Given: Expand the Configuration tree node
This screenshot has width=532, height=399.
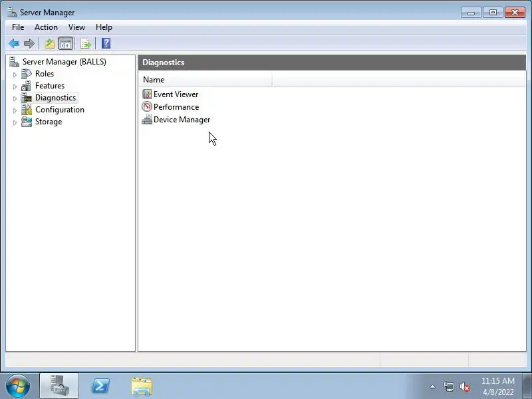Looking at the screenshot, I should (x=15, y=110).
